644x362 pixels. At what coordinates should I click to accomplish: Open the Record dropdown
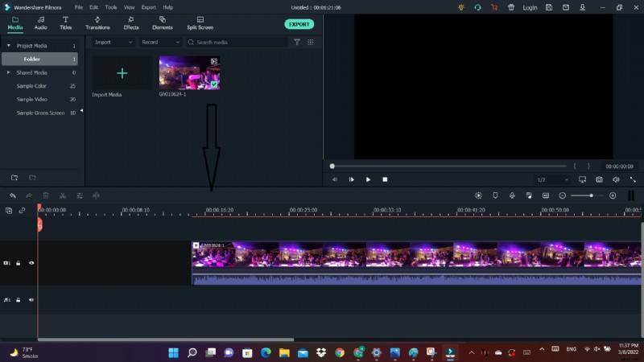pyautogui.click(x=159, y=42)
